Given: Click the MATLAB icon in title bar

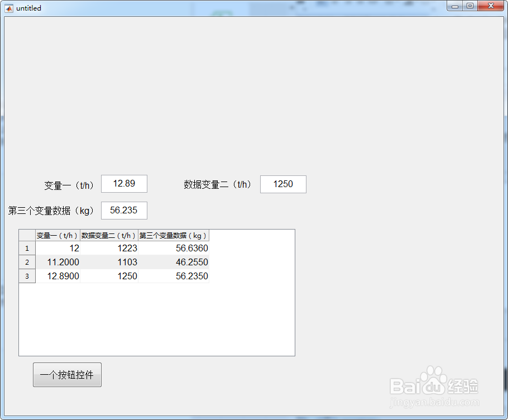Looking at the screenshot, I should tap(9, 8).
